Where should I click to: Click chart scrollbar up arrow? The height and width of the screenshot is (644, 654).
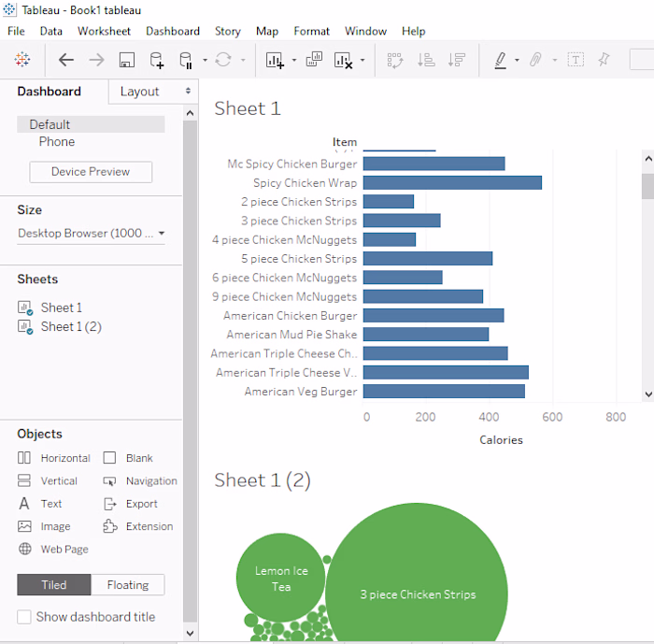648,159
